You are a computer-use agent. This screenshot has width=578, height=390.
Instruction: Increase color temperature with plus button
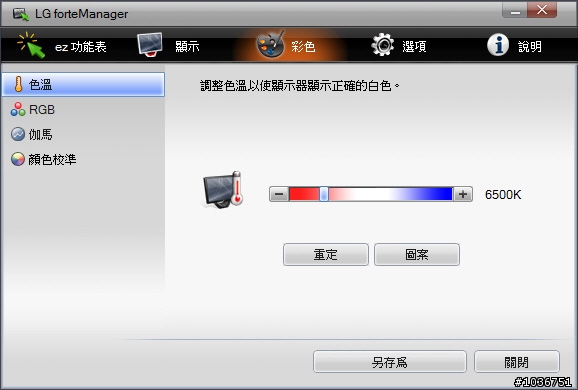click(x=463, y=194)
